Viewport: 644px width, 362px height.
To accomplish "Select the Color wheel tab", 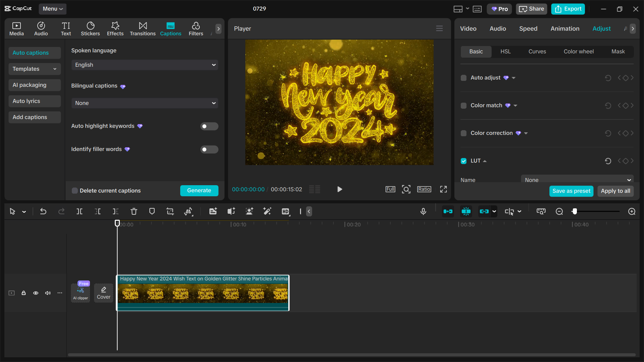I will 578,51.
